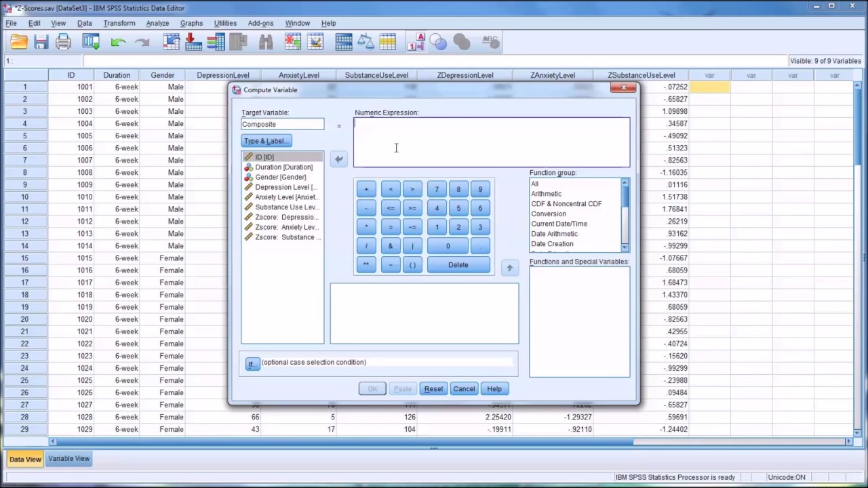The height and width of the screenshot is (488, 868).
Task: Open data document toolbar icon
Action: pyautogui.click(x=19, y=42)
